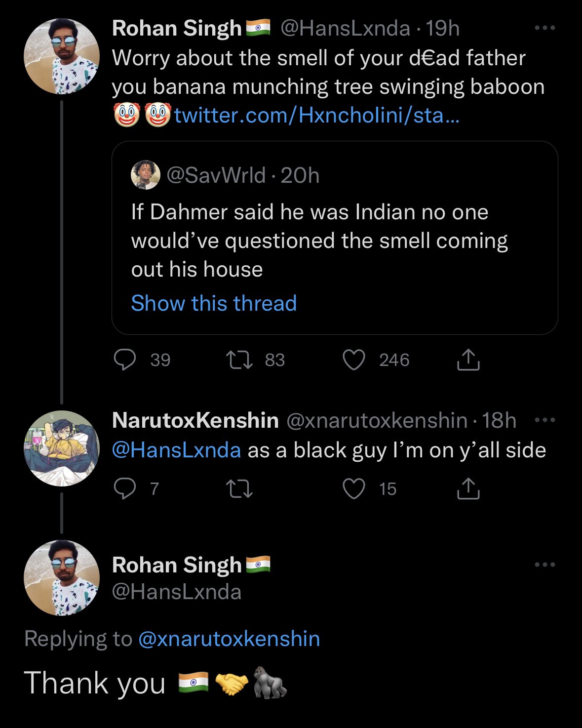Screen dimensions: 582x728
Task: Retweet NarutoxKenshin's reply
Action: tap(239, 489)
